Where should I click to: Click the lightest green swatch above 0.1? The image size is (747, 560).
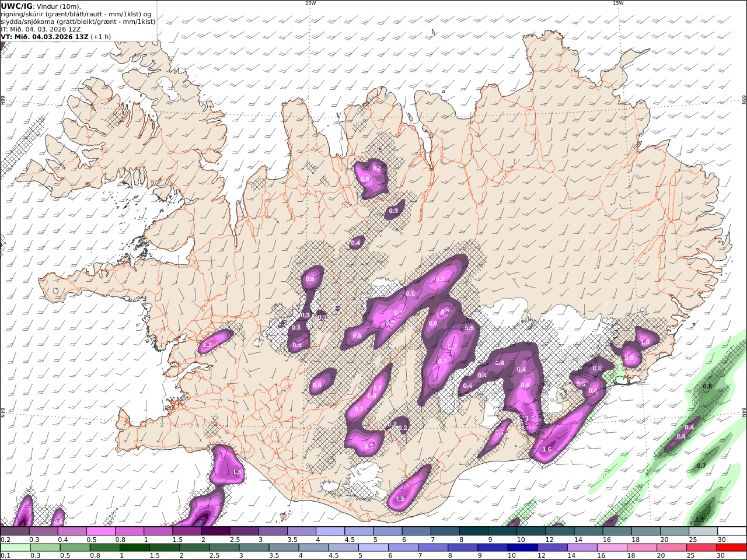[x=15, y=548]
